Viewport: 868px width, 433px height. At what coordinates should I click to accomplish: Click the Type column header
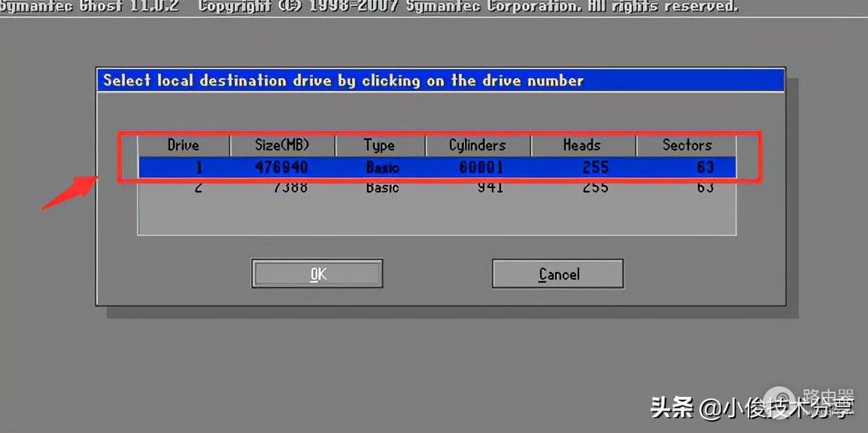(380, 145)
